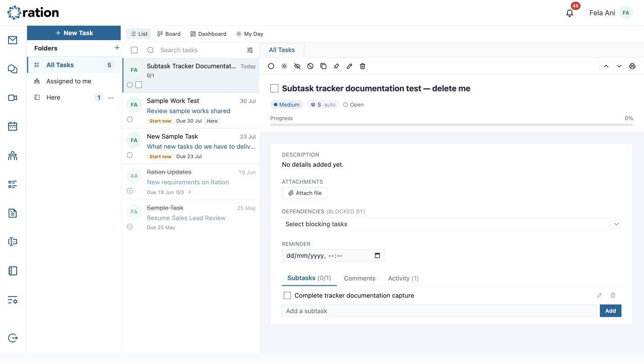Image resolution: width=644 pixels, height=361 pixels.
Task: Tick the checkbox beside the task title
Action: [x=274, y=89]
